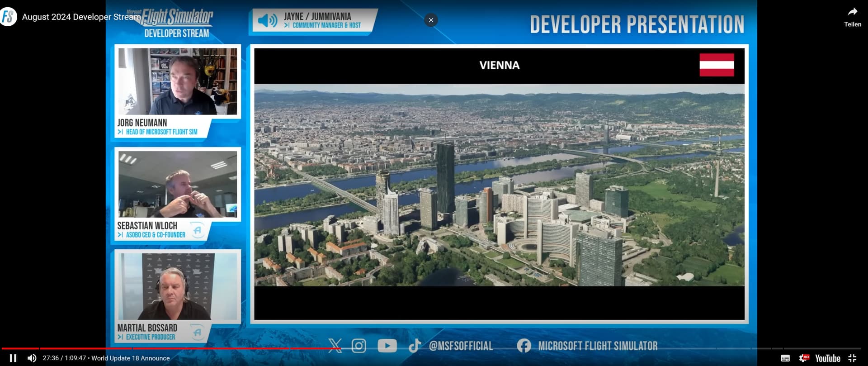This screenshot has width=868, height=366.
Task: Click the Asobo logo beside Sebastian Wloch
Action: point(197,230)
